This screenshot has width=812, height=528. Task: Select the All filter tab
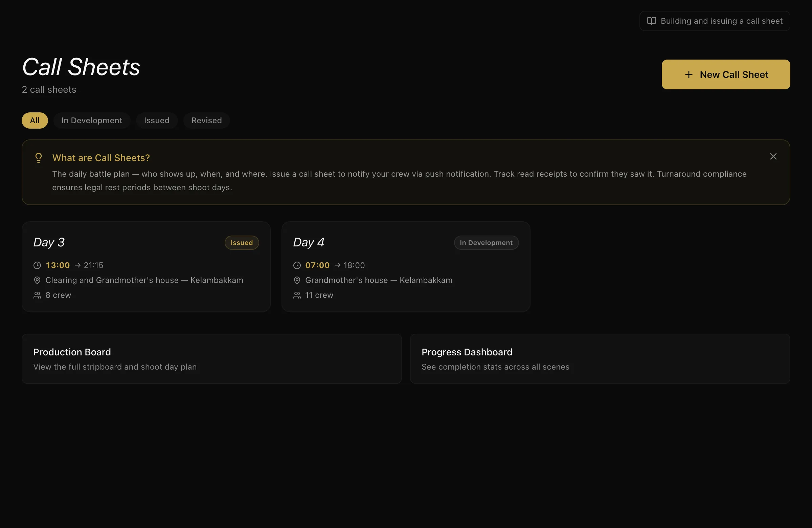click(35, 120)
